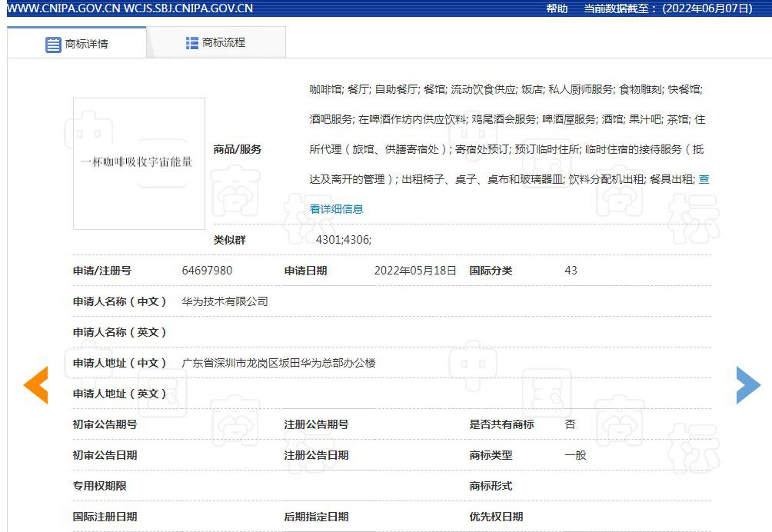Click the header URL text WWW.CNIPA.GOV.CN

click(64, 8)
